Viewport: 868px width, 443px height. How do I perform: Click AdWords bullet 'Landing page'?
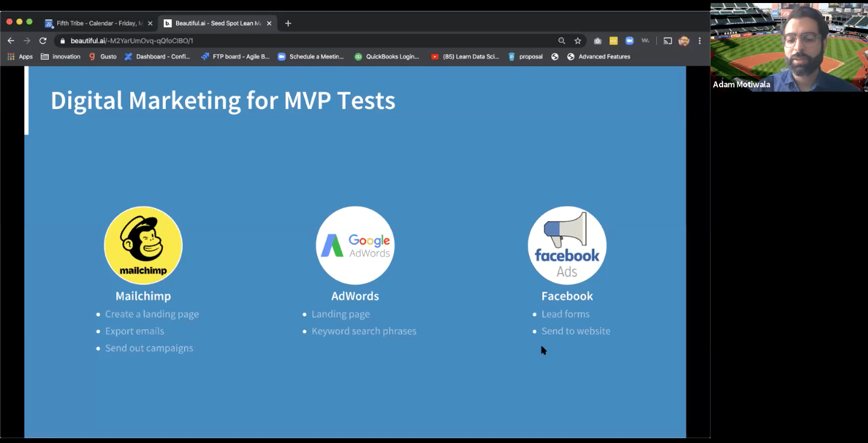coord(341,314)
